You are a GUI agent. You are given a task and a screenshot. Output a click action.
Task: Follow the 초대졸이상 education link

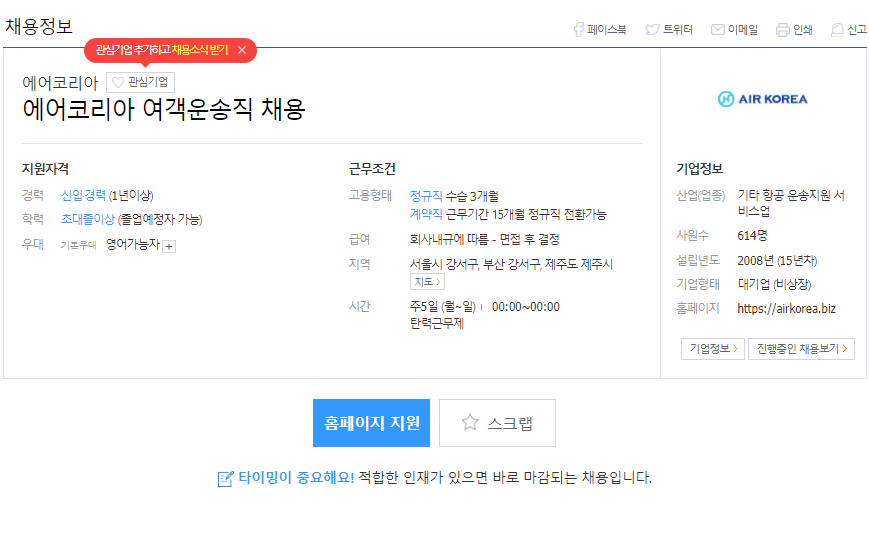click(88, 219)
